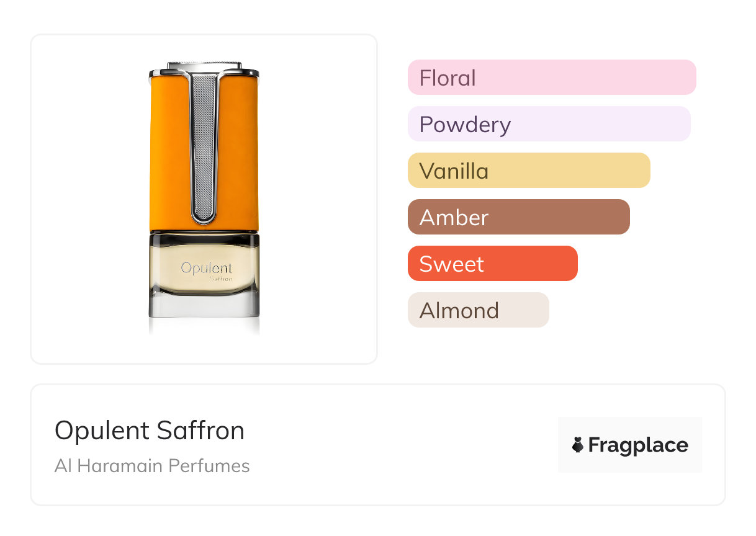Select the Floral accord bar
Viewport: 756px width, 536px height.
pos(551,78)
